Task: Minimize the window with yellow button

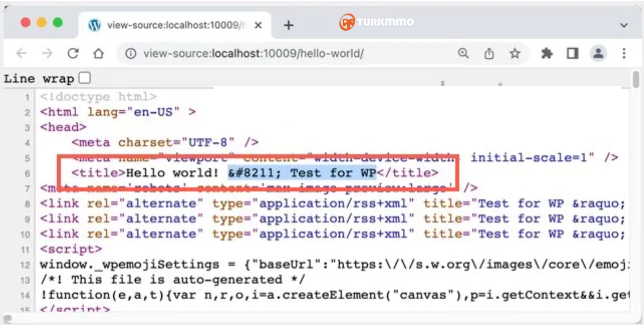Action: pos(42,22)
